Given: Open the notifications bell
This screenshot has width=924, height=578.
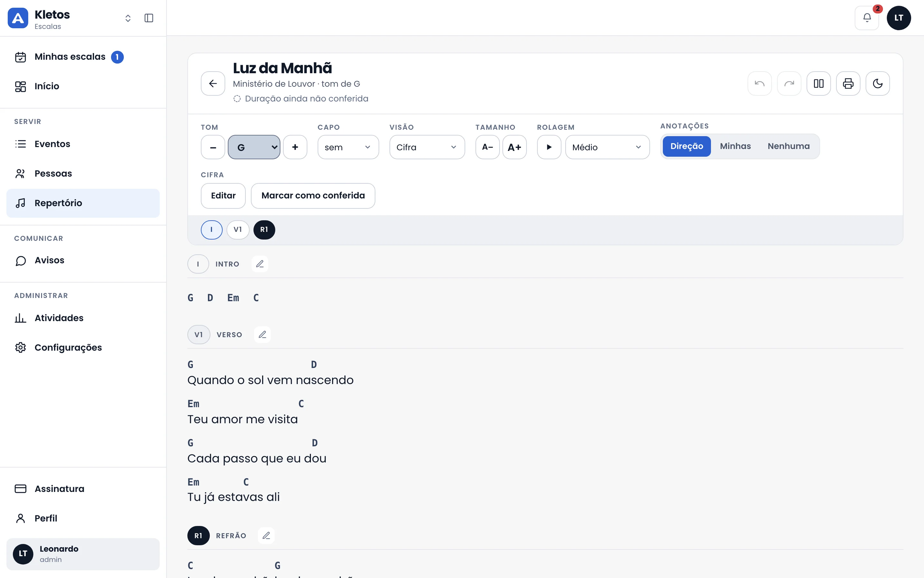Looking at the screenshot, I should click(x=867, y=18).
